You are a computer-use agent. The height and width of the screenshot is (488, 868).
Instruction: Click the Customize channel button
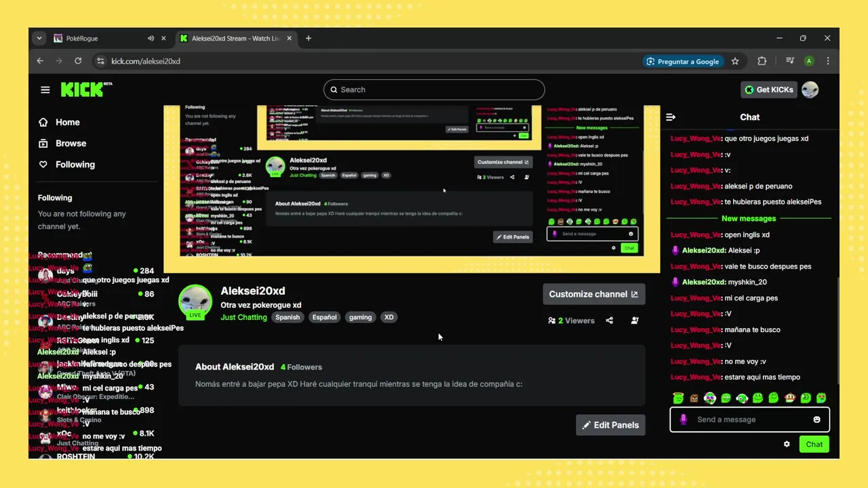(x=593, y=294)
